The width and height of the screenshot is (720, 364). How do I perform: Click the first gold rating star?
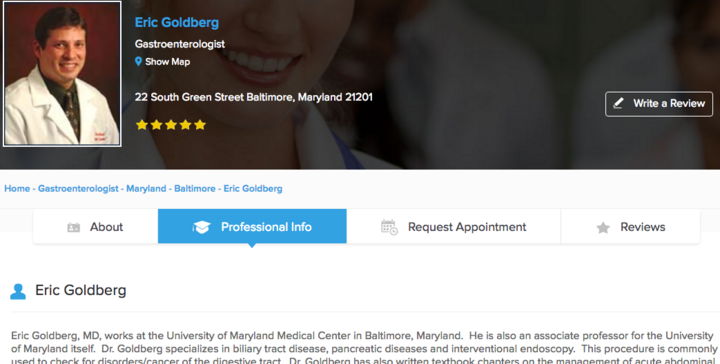coord(142,124)
